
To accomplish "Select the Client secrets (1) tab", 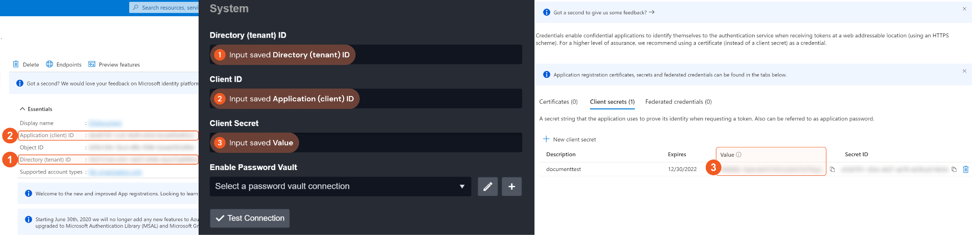I will click(x=612, y=102).
